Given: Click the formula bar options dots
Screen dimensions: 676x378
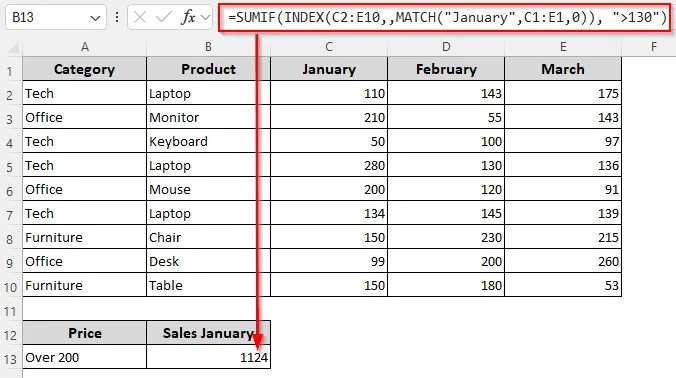Looking at the screenshot, I should point(117,17).
